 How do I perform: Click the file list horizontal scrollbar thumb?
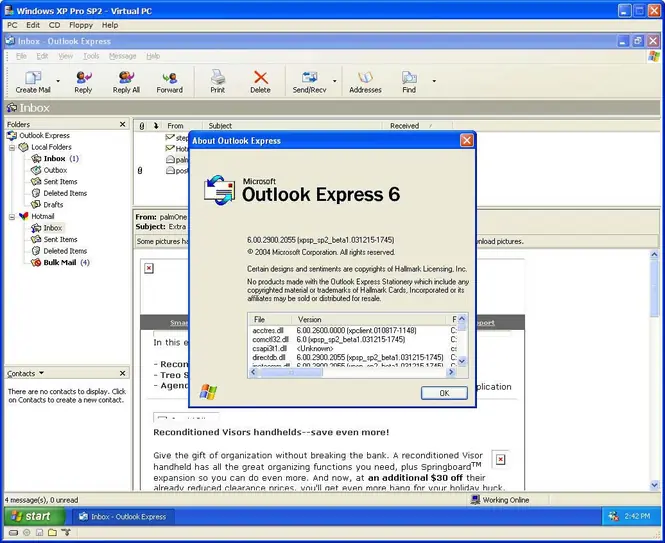click(x=291, y=372)
